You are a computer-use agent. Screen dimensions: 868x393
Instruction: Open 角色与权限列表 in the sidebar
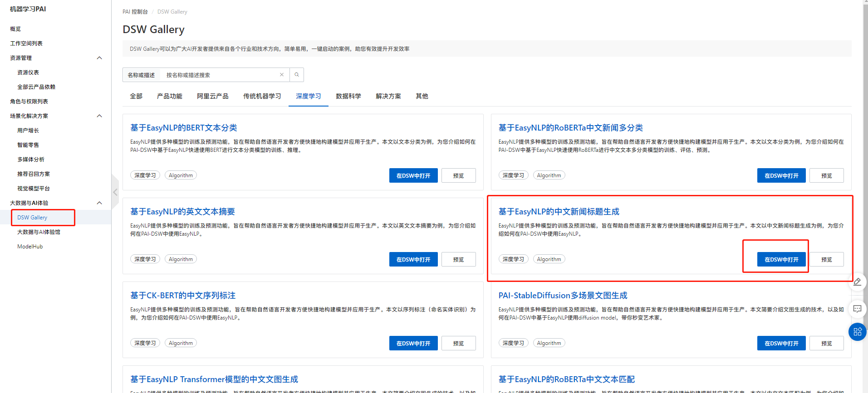tap(29, 102)
